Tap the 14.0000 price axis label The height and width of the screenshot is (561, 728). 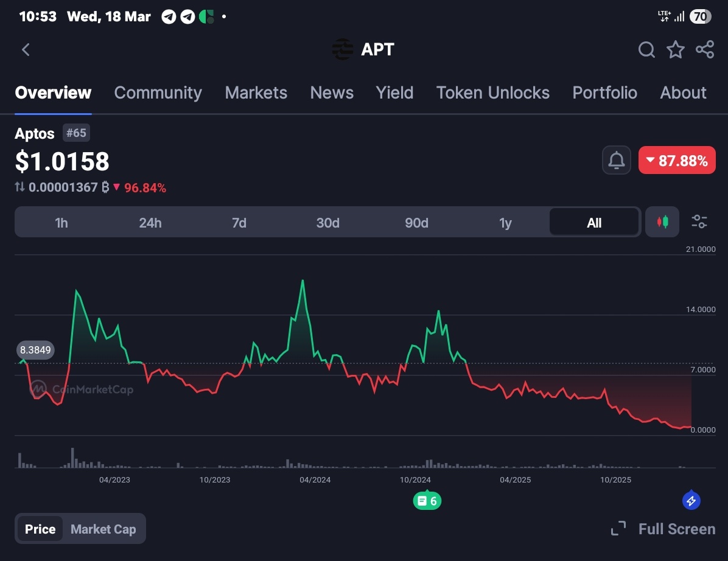coord(701,310)
